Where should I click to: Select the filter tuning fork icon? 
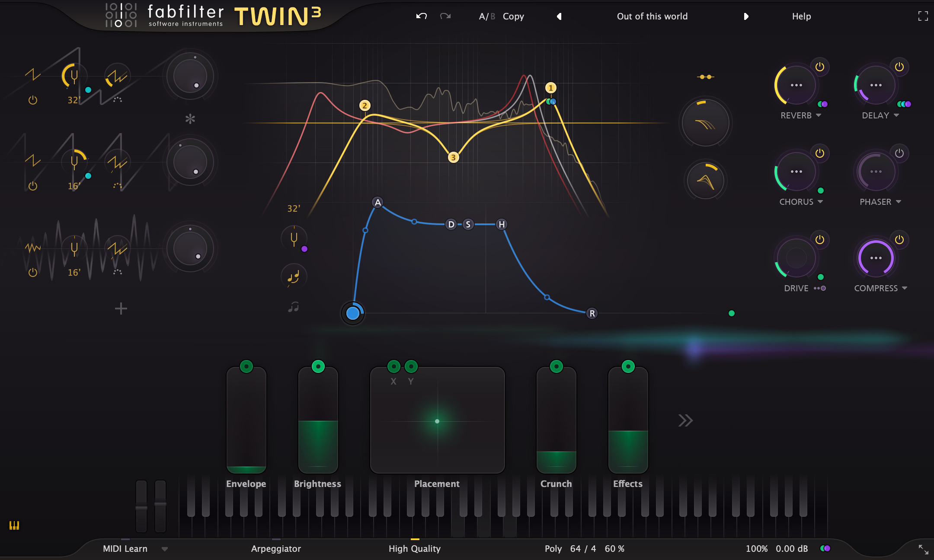pos(294,238)
